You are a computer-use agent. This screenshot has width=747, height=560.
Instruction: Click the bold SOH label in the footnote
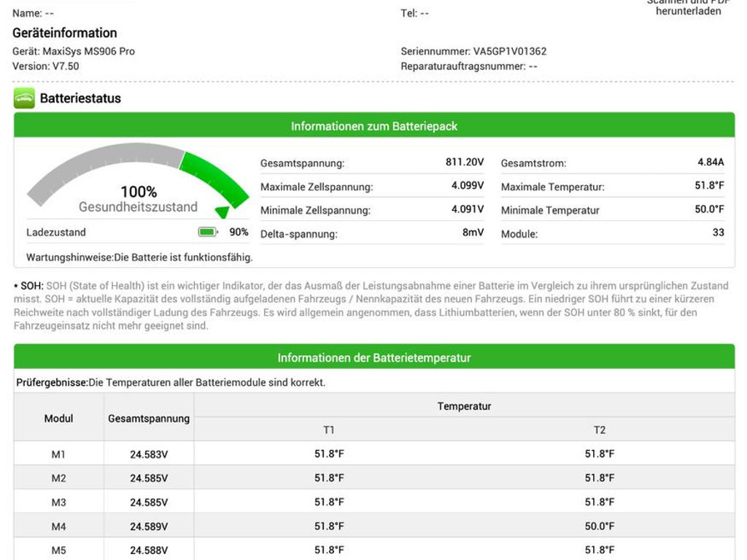click(x=31, y=286)
